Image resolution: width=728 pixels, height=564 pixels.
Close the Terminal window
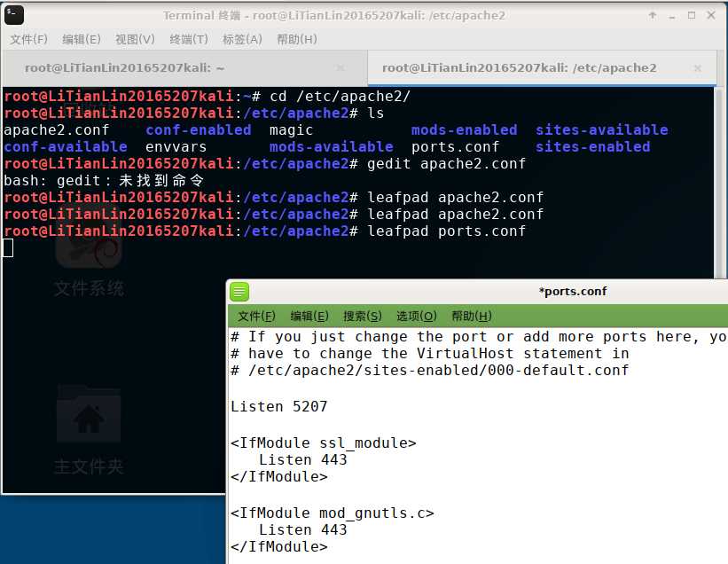(x=711, y=15)
